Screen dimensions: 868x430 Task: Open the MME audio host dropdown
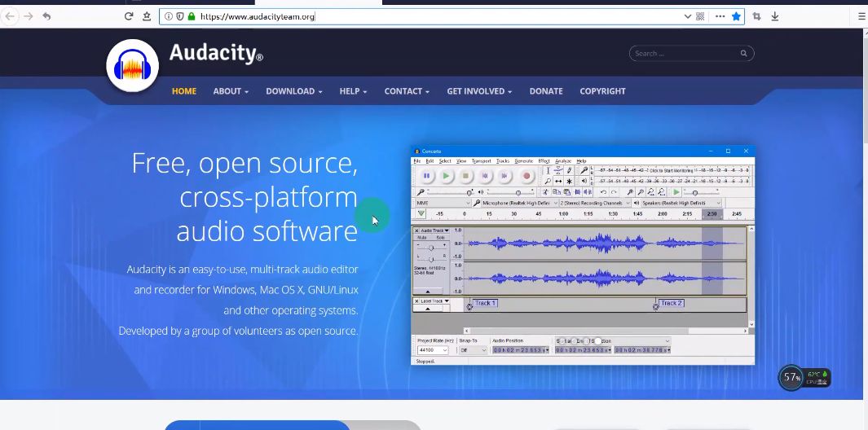tap(443, 203)
